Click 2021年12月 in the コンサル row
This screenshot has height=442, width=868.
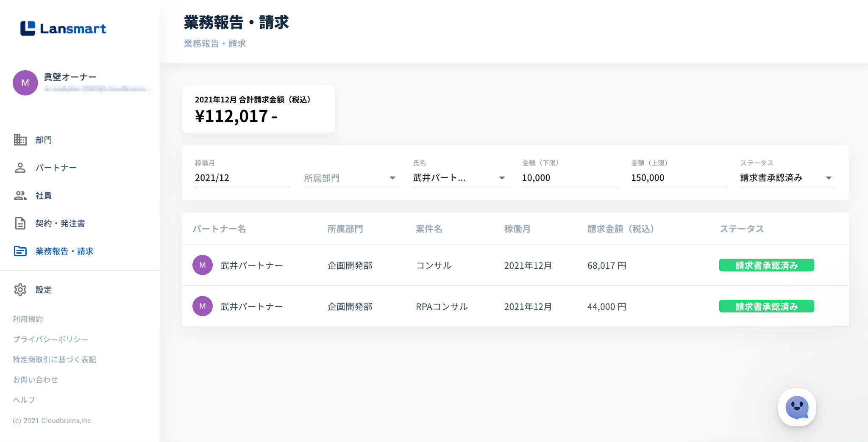pyautogui.click(x=528, y=265)
